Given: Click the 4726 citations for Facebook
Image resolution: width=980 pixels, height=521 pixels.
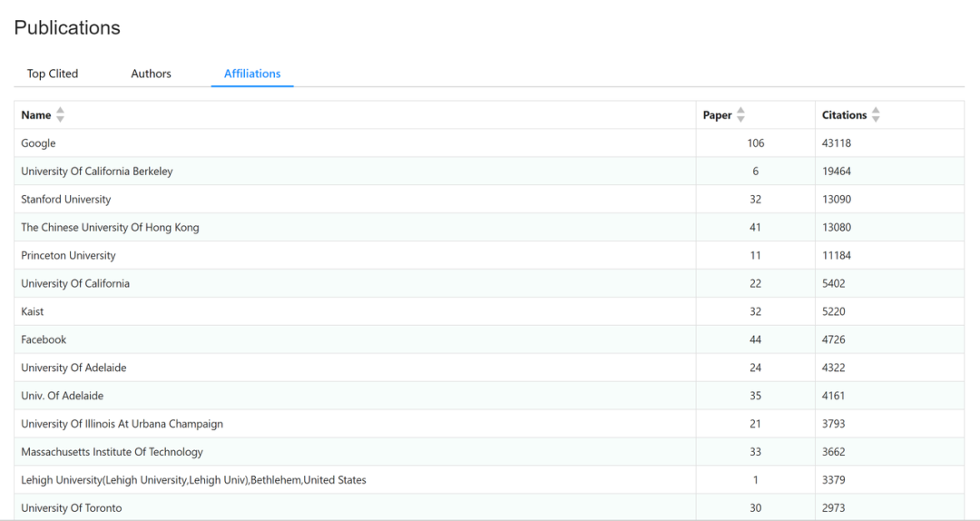Looking at the screenshot, I should pos(834,339).
